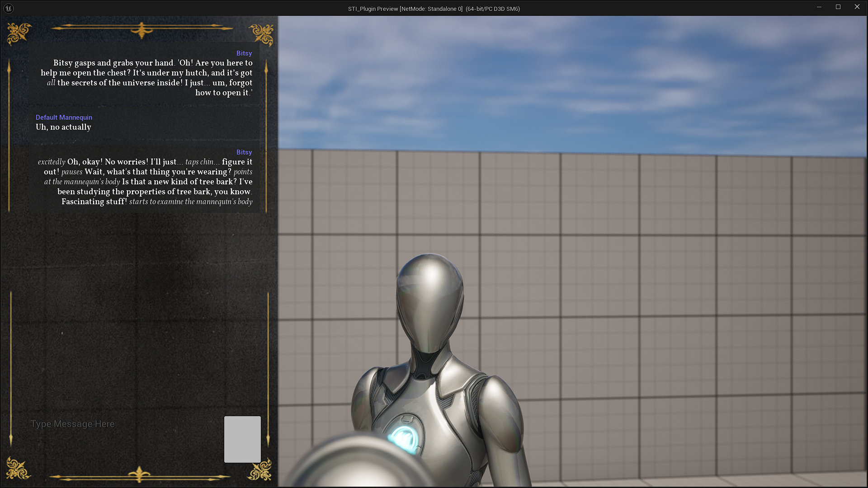Click the STI_Plugin Preview title bar text

click(x=434, y=9)
